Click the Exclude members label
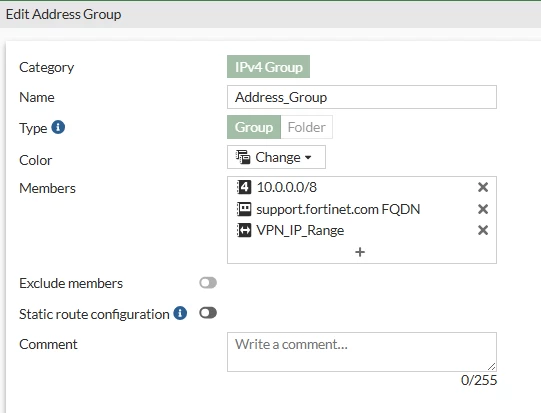Viewport: 541px width, 413px height. [x=71, y=283]
